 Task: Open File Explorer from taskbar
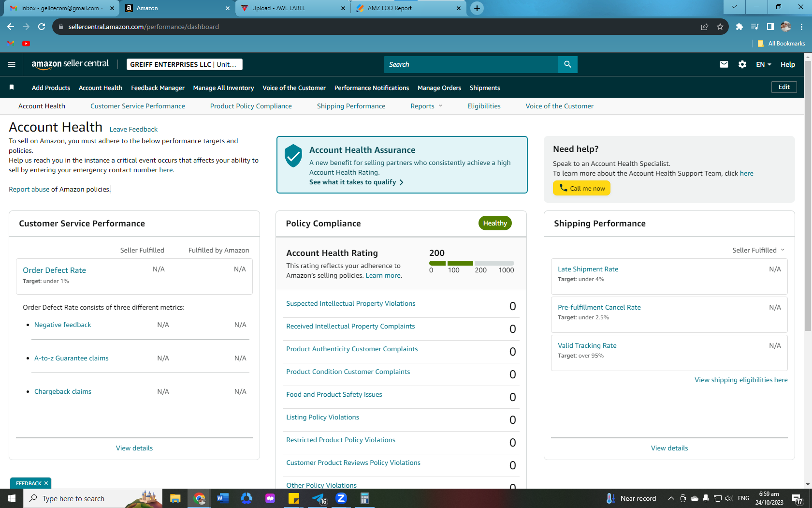[175, 498]
